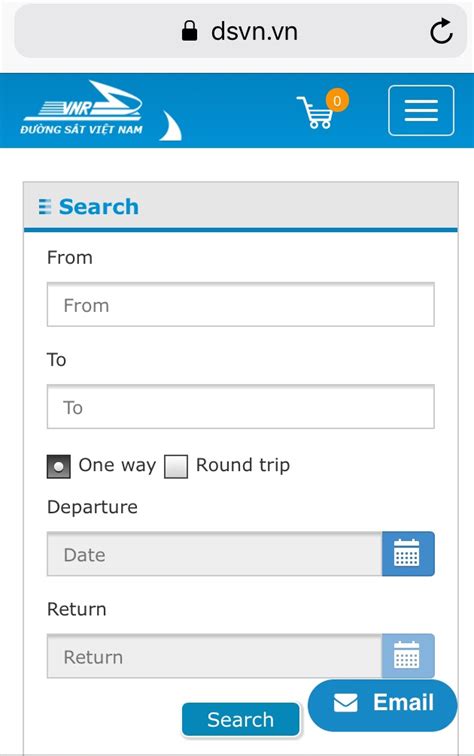Image resolution: width=474 pixels, height=756 pixels.
Task: Click the To station input field
Action: coord(241,406)
